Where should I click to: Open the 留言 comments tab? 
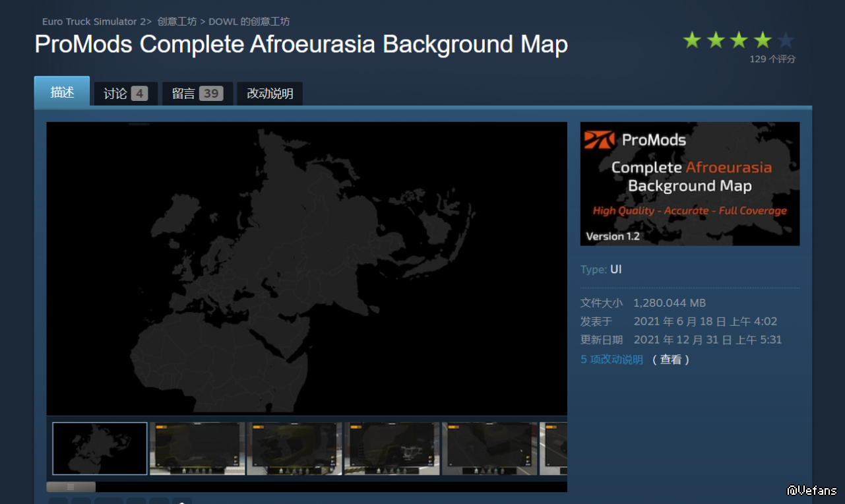pos(197,94)
